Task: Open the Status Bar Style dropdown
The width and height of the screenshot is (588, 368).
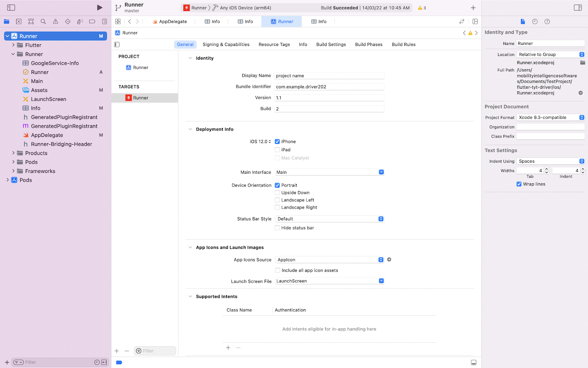Action: click(x=329, y=219)
